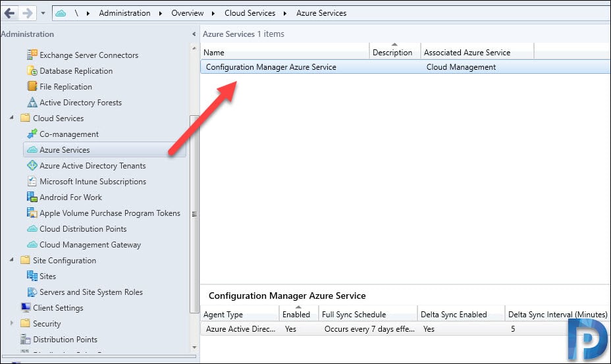Click the cloud icon in the breadcrumb bar
The width and height of the screenshot is (611, 364).
click(x=61, y=13)
